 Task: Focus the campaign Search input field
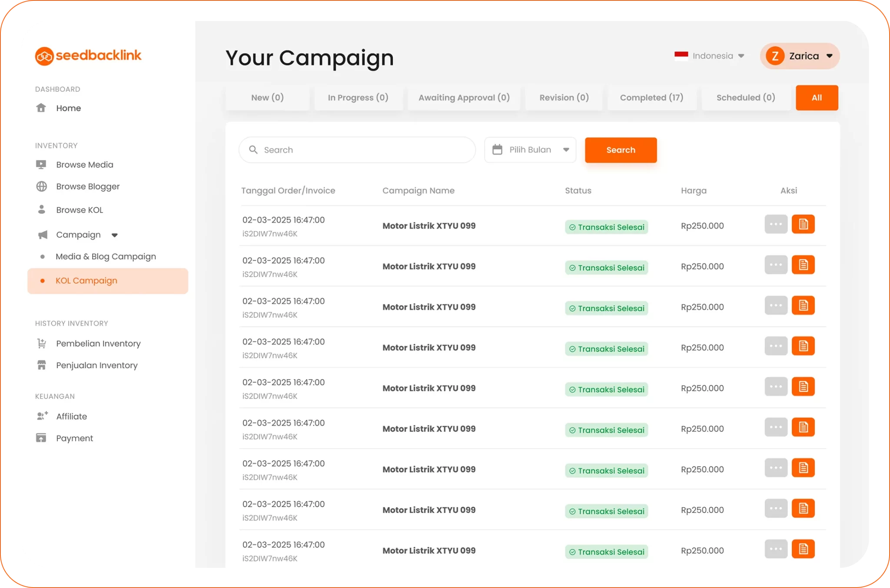[365, 150]
